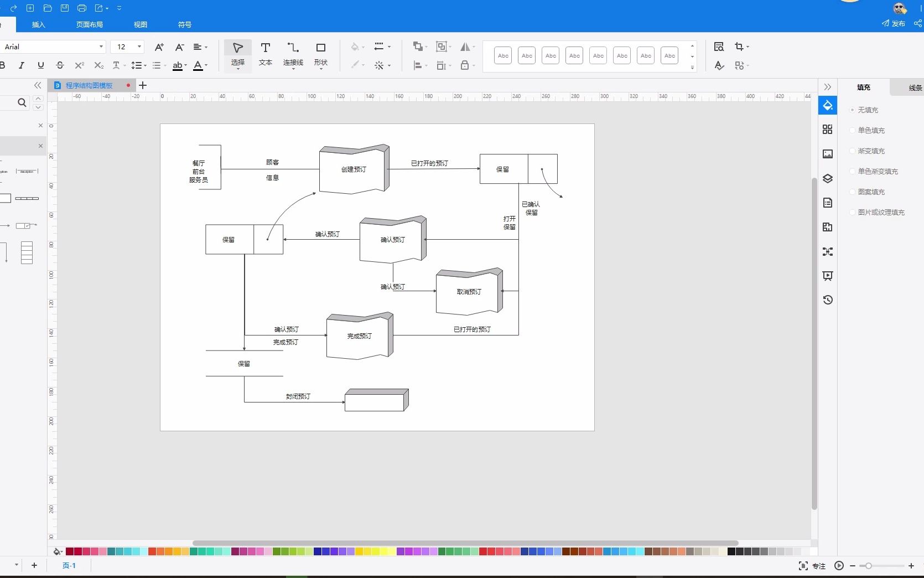Image resolution: width=924 pixels, height=578 pixels.
Task: Click the find and replace icon
Action: tap(719, 47)
